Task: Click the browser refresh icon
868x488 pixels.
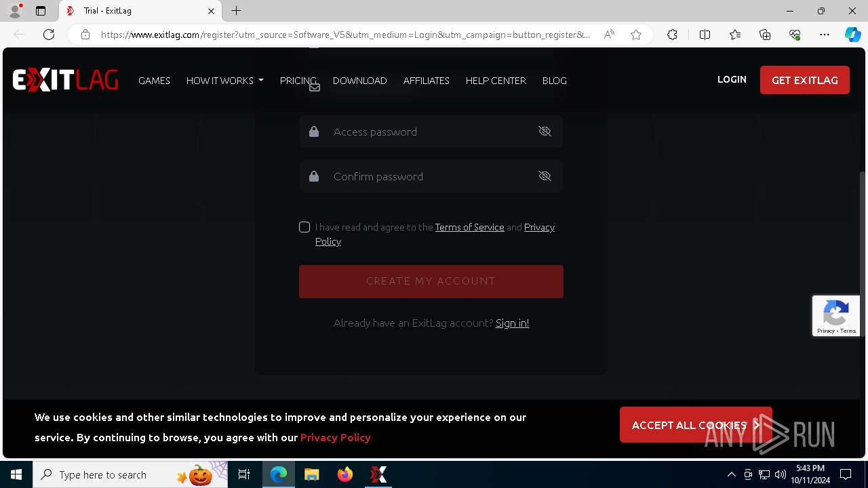Action: [x=49, y=35]
